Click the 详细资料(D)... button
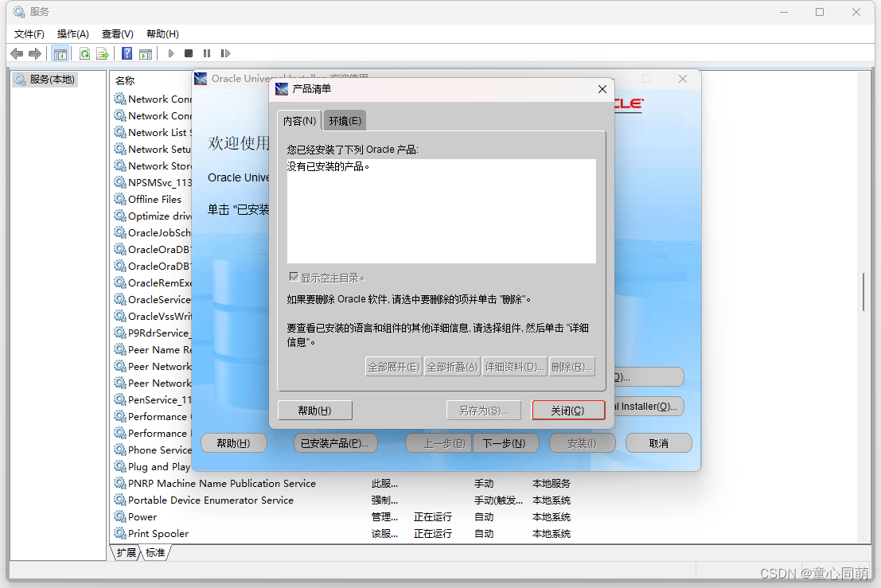881x588 pixels. pos(514,367)
